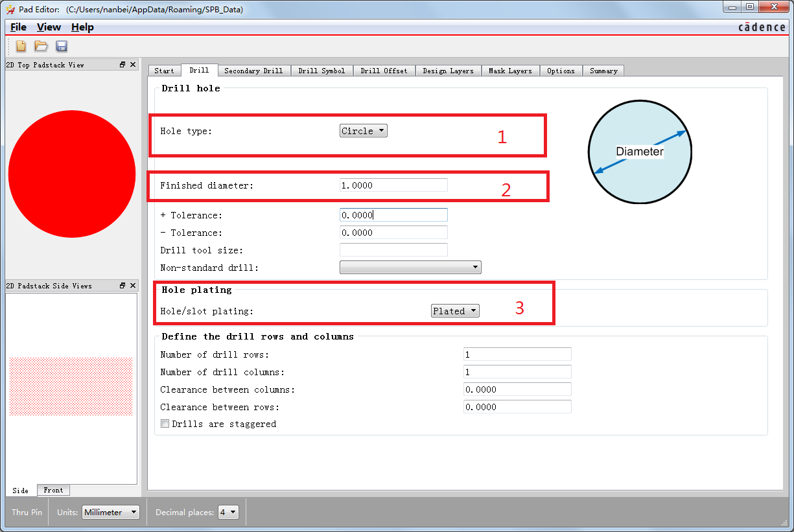Screen dimensions: 794x532
Task: Close the 2D Padstack Side Views panel
Action: (x=133, y=286)
